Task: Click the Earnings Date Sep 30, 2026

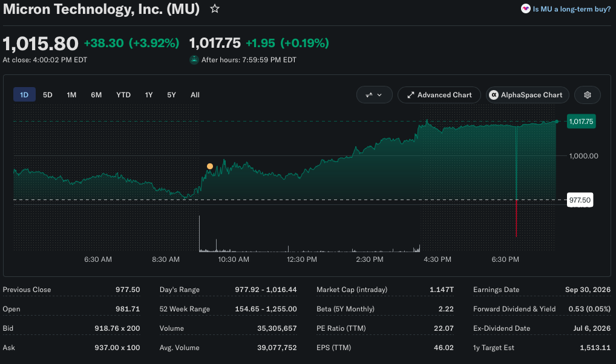Action: (x=588, y=290)
